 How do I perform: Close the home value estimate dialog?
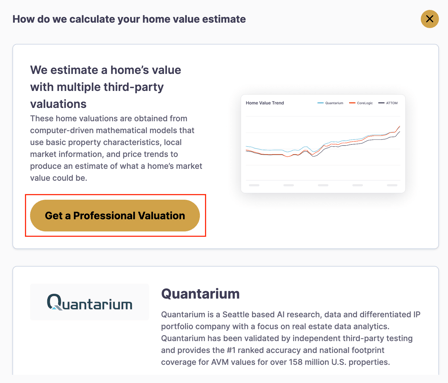tap(429, 19)
